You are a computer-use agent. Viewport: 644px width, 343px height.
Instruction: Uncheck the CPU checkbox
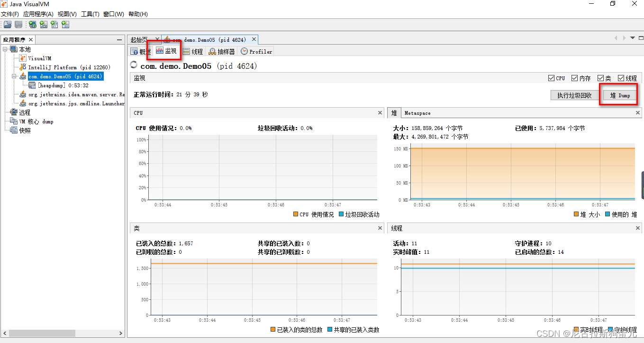click(551, 78)
